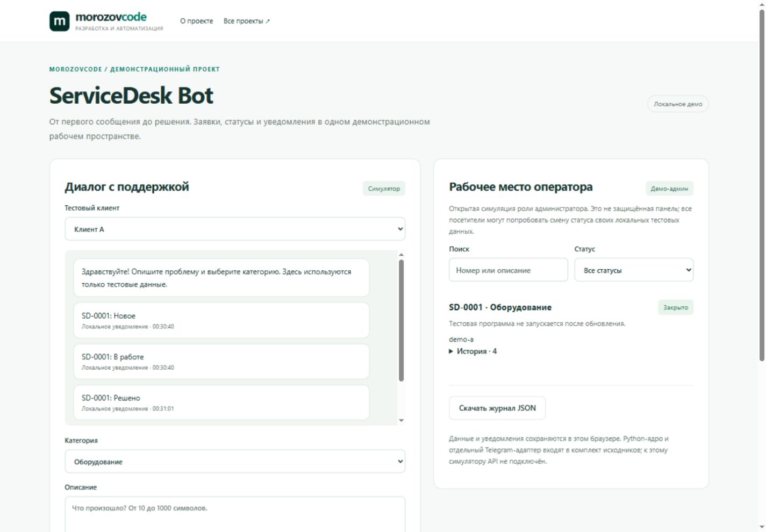Click the 'SD-0001: В работе' notification message

pos(221,362)
